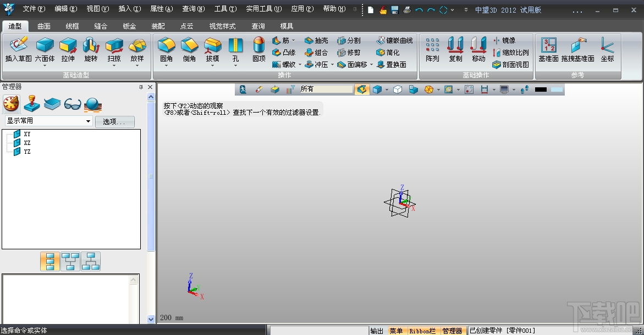Open the 显示常用 dropdown list
The image size is (644, 335).
(88, 121)
